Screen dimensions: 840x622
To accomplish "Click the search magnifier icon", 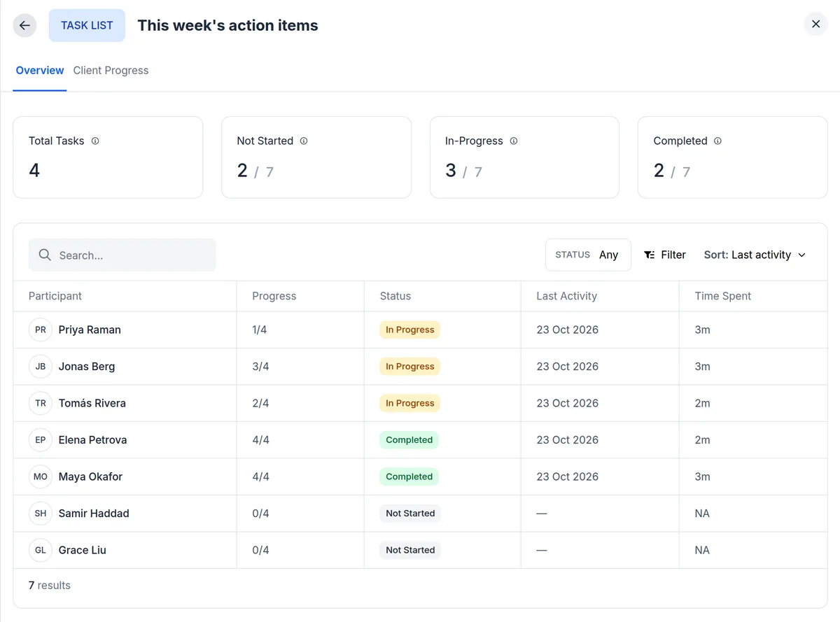I will tap(45, 255).
